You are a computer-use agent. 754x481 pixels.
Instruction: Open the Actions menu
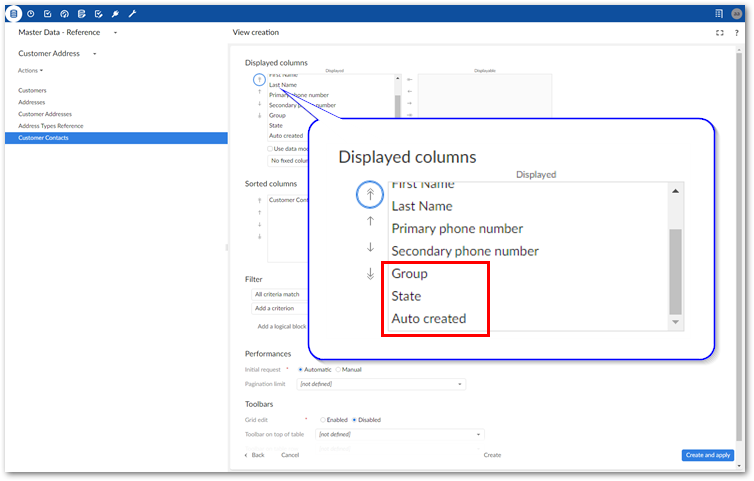click(30, 71)
